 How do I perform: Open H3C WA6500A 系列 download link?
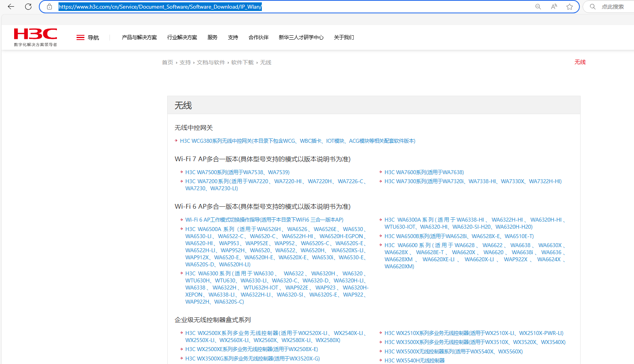click(x=276, y=247)
